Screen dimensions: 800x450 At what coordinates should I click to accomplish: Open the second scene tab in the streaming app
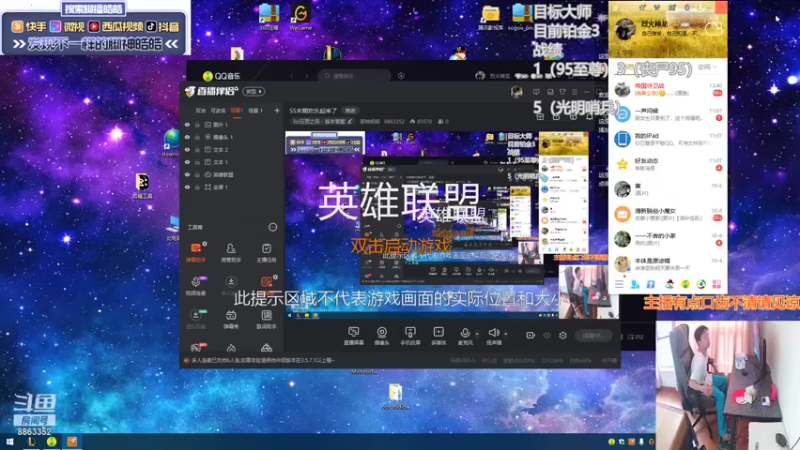pos(218,110)
